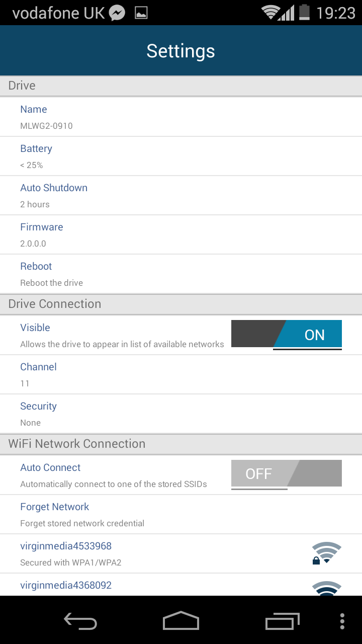362x644 pixels.
Task: Tap the Android home navigation icon
Action: tap(181, 621)
